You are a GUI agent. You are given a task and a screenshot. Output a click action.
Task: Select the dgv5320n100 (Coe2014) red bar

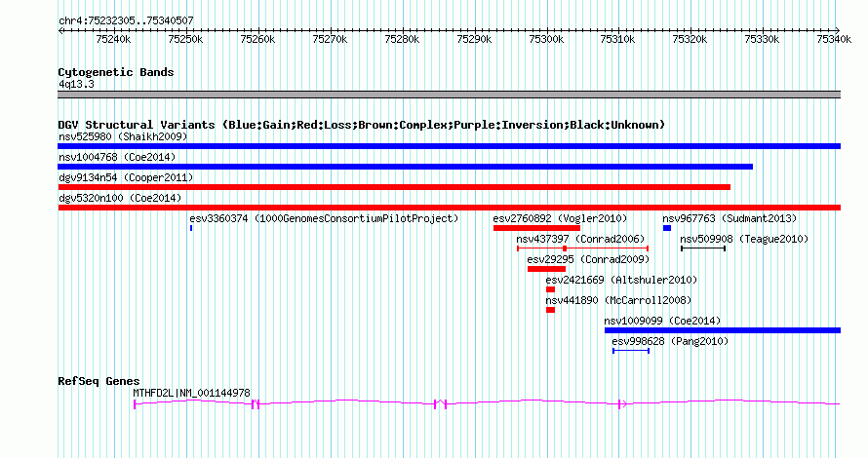tap(449, 208)
